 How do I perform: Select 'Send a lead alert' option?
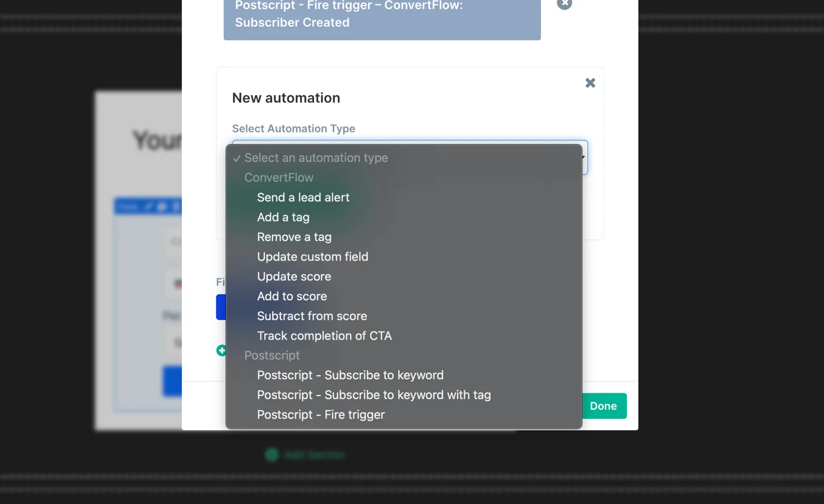[x=404, y=198]
